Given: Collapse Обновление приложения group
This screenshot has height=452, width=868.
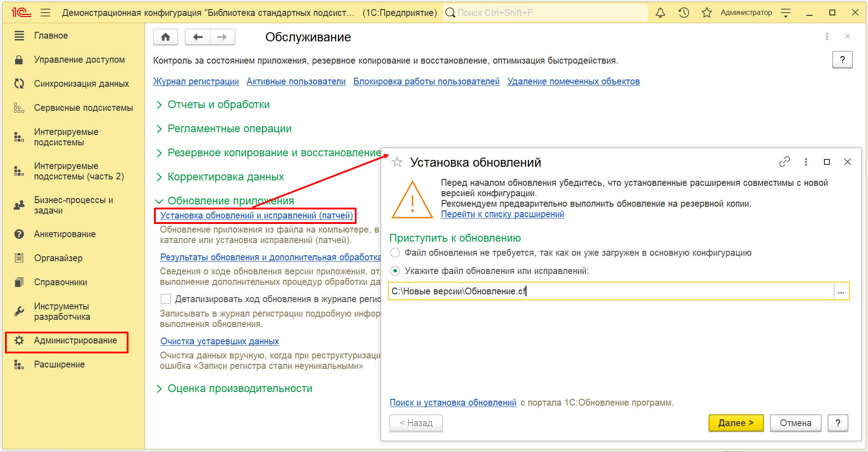Looking at the screenshot, I should tap(231, 201).
